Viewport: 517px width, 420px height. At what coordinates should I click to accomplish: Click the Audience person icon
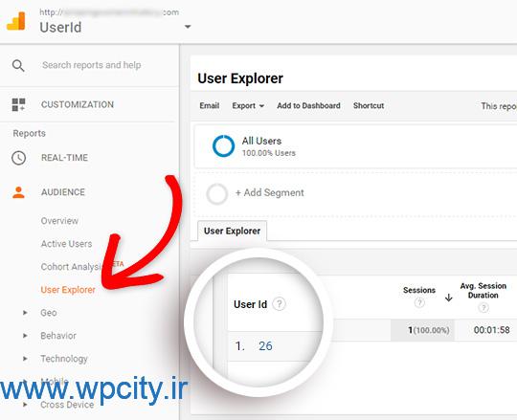tap(18, 192)
